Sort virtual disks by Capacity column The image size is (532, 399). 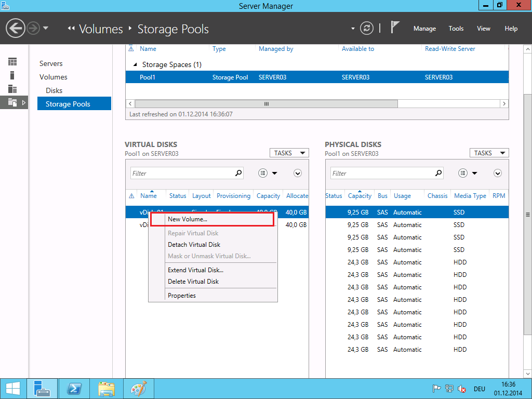coord(268,196)
